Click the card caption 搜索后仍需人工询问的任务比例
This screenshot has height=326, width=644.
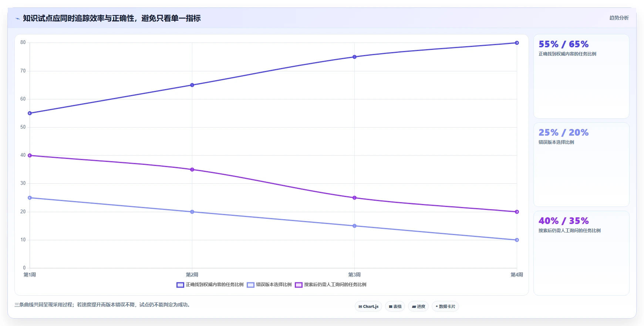570,231
